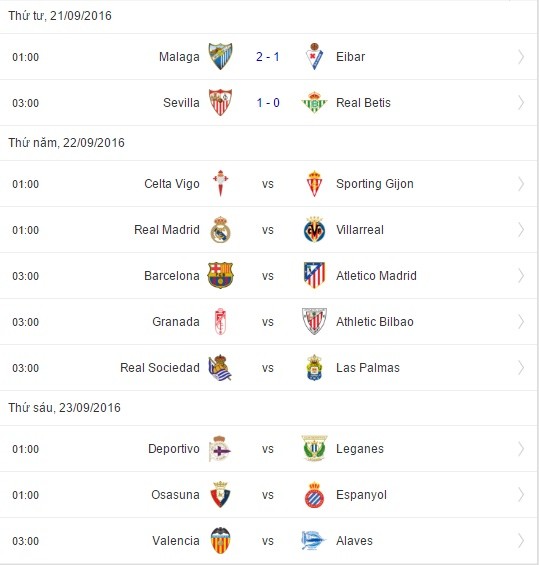Click the Real Madrid crest

coord(220,230)
